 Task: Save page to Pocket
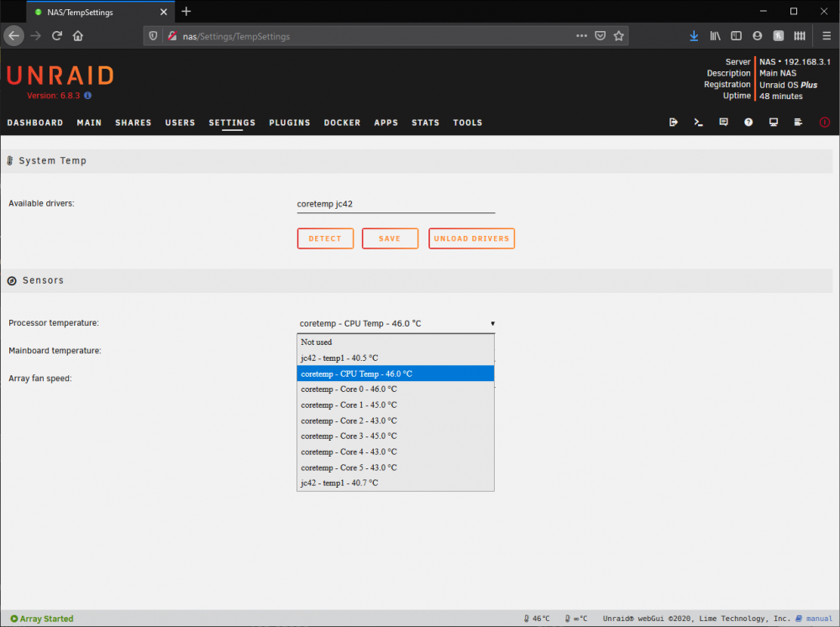tap(600, 36)
